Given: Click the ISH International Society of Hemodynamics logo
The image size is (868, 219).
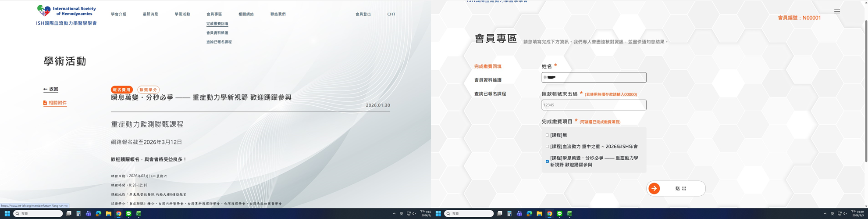Looking at the screenshot, I should tap(67, 15).
